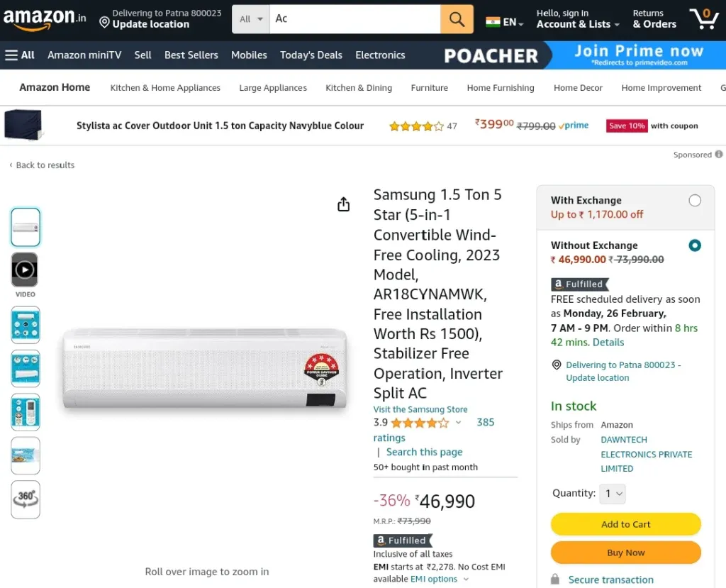Viewport: 726px width, 588px height.
Task: Go to Large Appliances tab
Action: (273, 87)
